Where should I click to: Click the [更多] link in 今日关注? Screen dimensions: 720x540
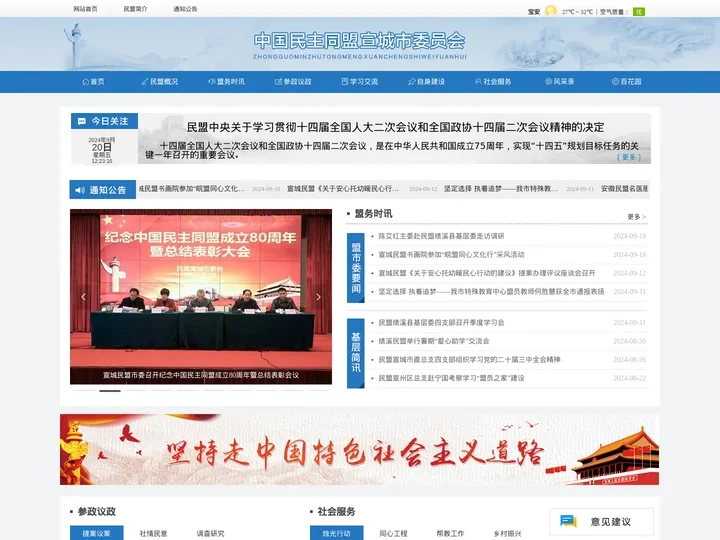pyautogui.click(x=629, y=157)
